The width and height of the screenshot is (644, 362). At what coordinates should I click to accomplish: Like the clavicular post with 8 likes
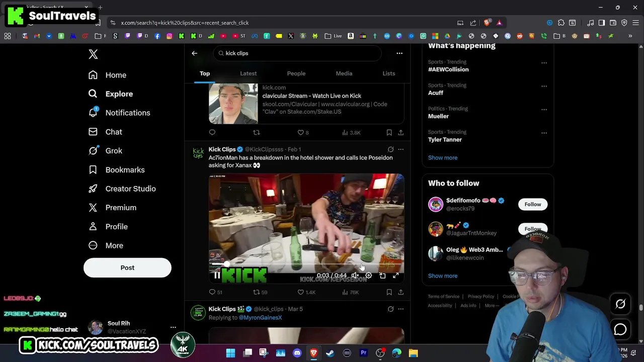pos(303,133)
